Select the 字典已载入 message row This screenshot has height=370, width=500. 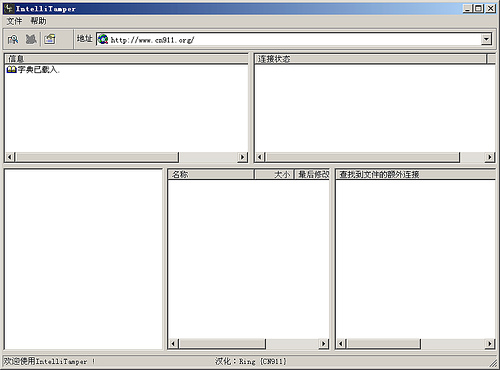tap(33, 70)
